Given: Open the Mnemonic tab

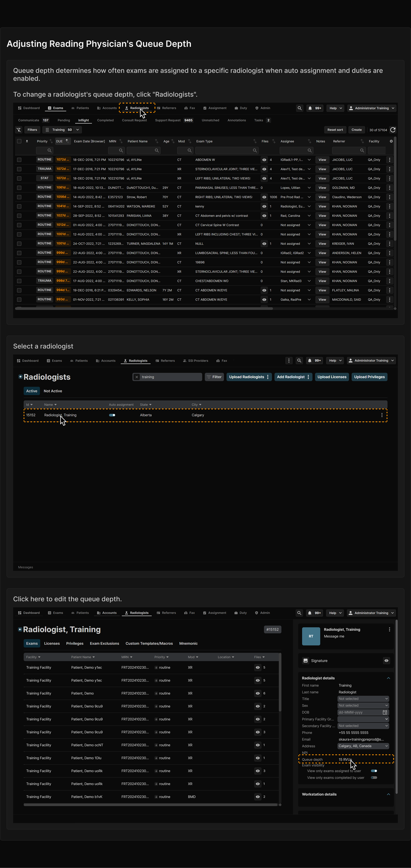Looking at the screenshot, I should click(189, 644).
